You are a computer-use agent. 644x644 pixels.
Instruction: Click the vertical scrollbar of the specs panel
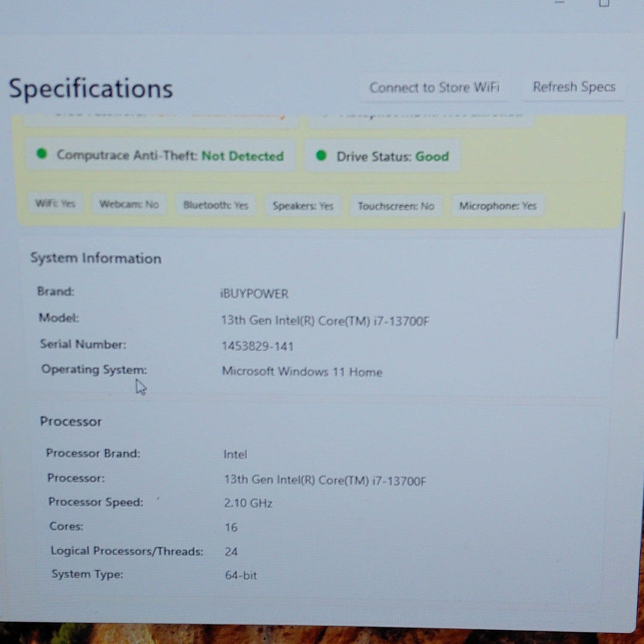(x=621, y=275)
